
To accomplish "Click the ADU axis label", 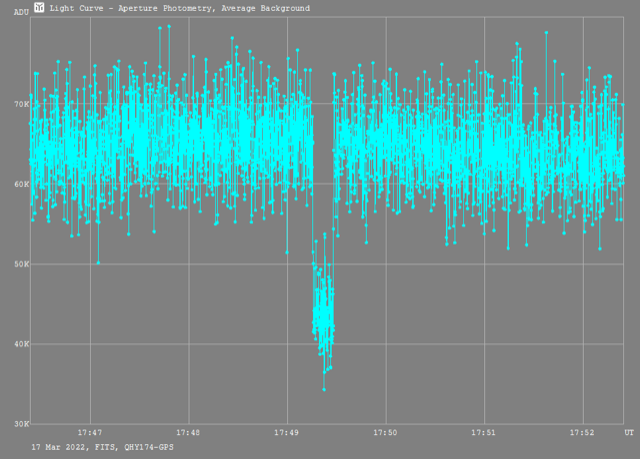I will pyautogui.click(x=21, y=12).
